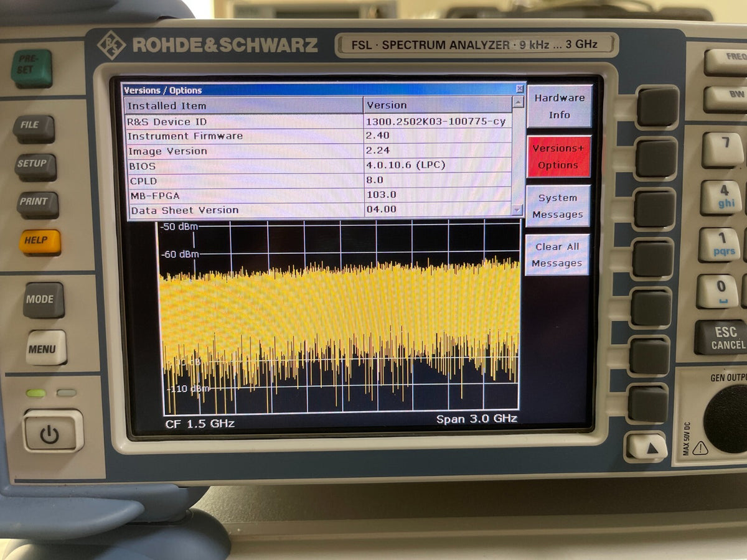
Task: Push the orange HELP key
Action: click(39, 241)
